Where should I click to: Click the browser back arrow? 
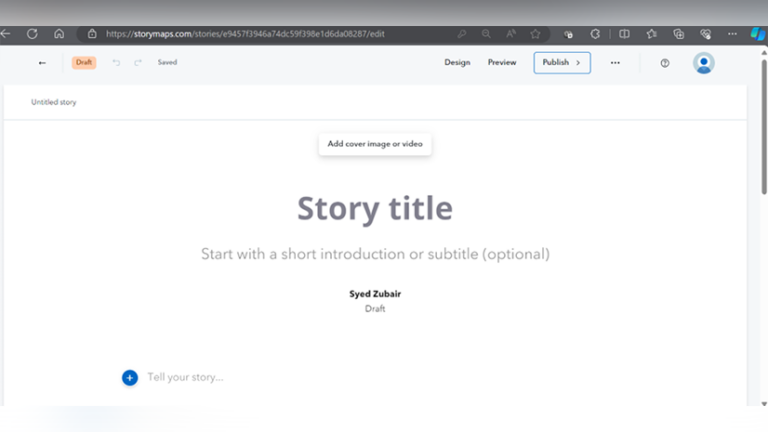[x=5, y=34]
